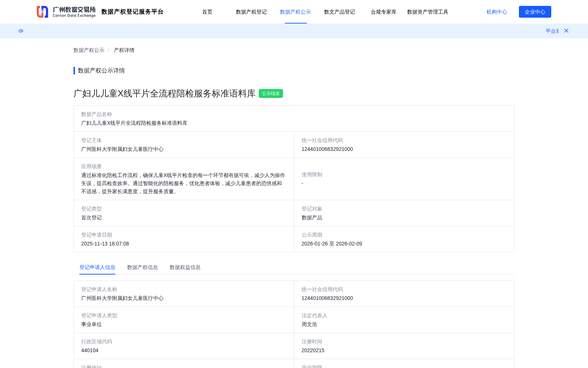The image size is (588, 368).
Task: Open the 数据产权登记 menu item
Action: (251, 12)
